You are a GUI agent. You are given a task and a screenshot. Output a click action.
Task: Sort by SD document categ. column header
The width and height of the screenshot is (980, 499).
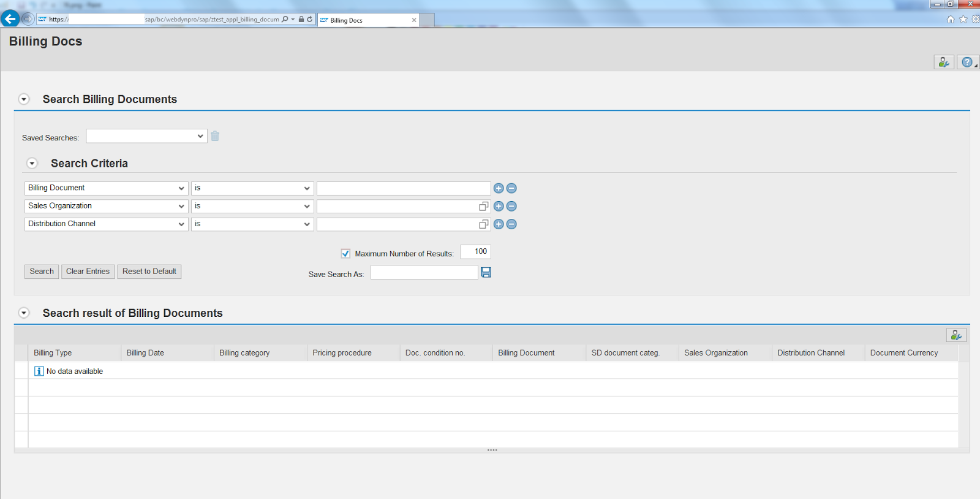click(x=632, y=353)
